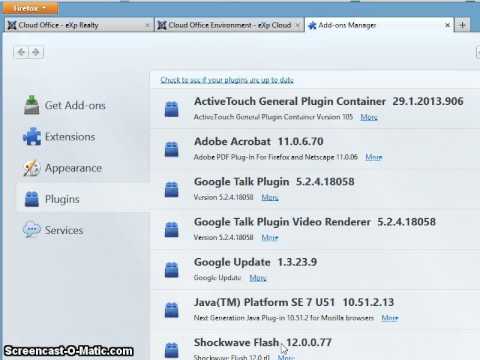
Task: Open the Services category
Action: pos(83,230)
